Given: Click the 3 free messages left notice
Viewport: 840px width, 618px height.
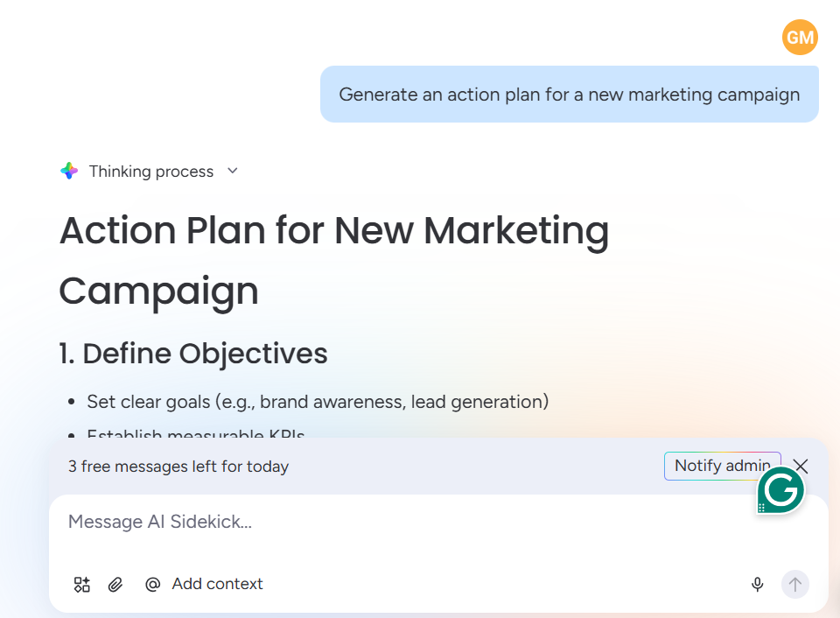Looking at the screenshot, I should click(x=178, y=467).
